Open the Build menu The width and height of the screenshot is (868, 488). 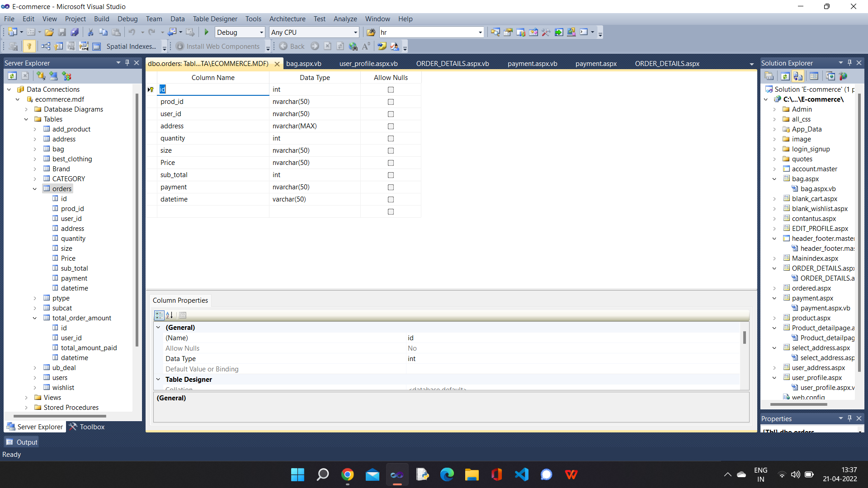(x=101, y=19)
